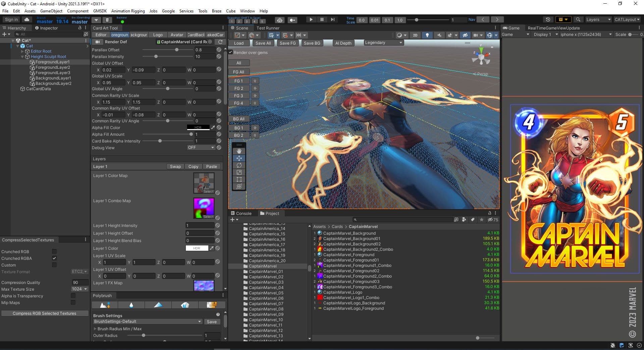This screenshot has height=350, width=644.
Task: Toggle the scene view lighting bulb icon
Action: [427, 35]
